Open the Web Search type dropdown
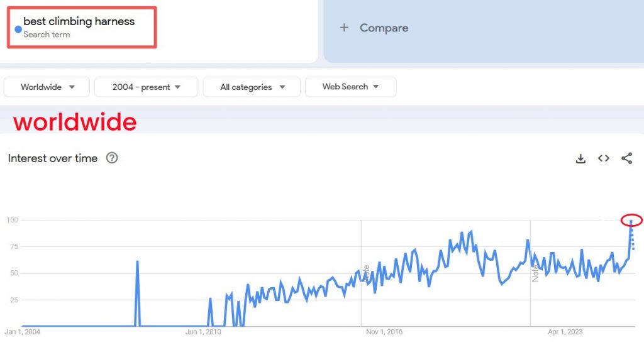 point(350,87)
